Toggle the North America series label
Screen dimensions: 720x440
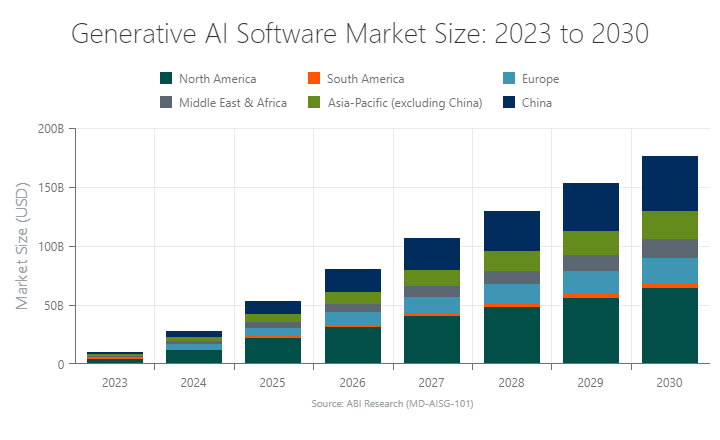tap(217, 79)
